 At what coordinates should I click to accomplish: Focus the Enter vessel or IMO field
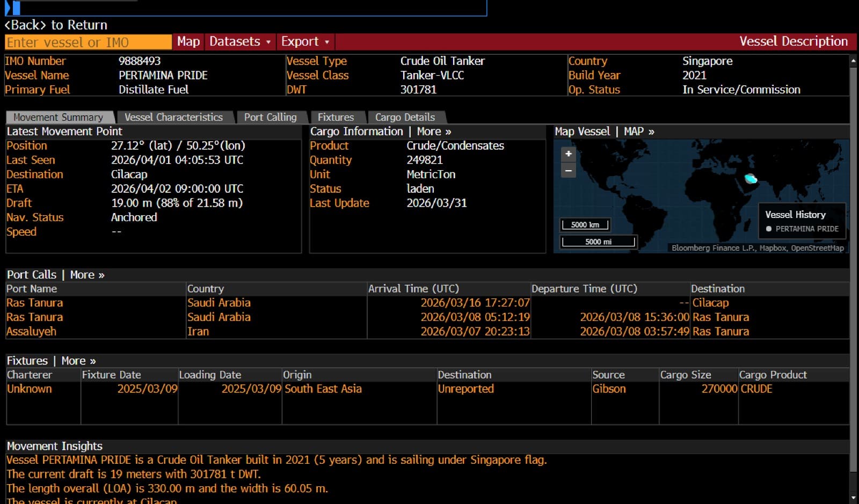point(88,42)
